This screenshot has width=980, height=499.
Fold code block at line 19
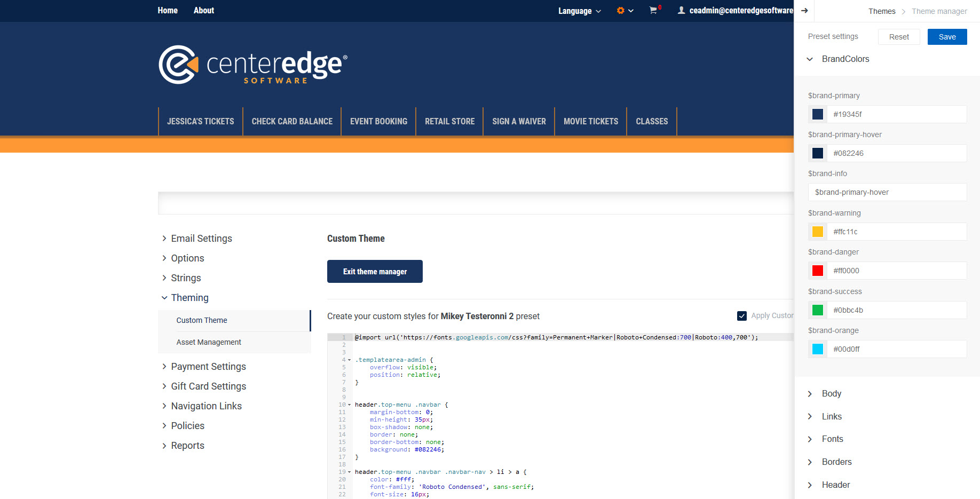tap(350, 472)
